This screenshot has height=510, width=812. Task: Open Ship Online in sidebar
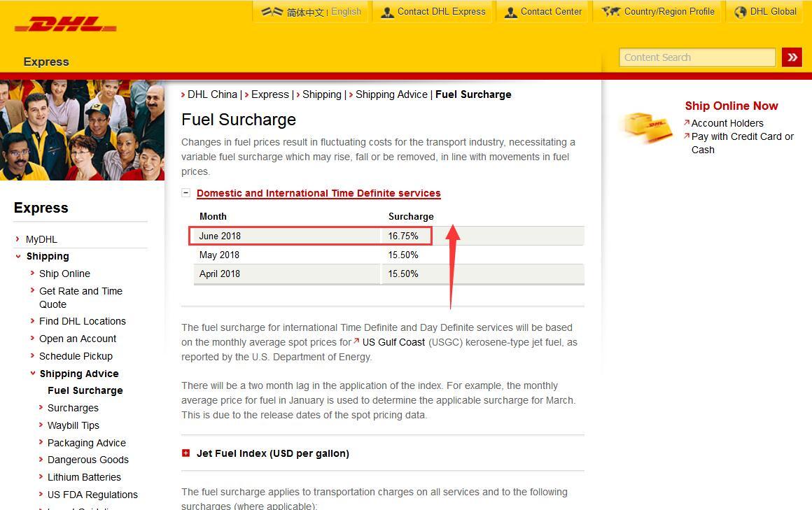coord(64,274)
